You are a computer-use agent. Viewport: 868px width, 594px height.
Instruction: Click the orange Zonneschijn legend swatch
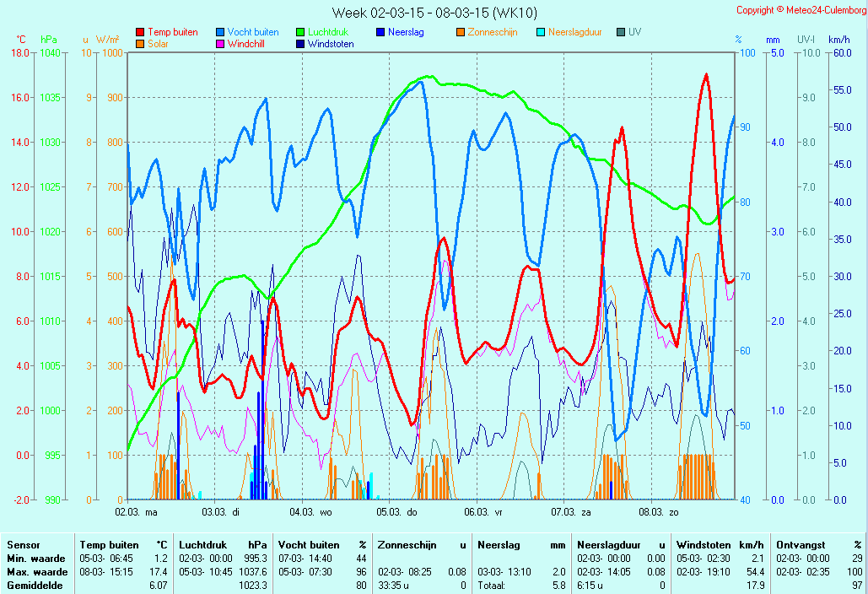(461, 32)
